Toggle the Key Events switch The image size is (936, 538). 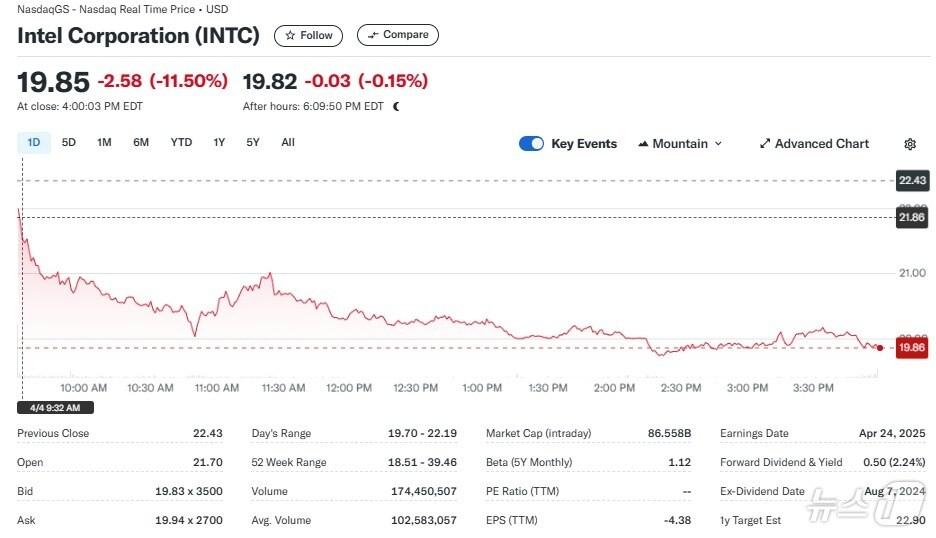[531, 144]
